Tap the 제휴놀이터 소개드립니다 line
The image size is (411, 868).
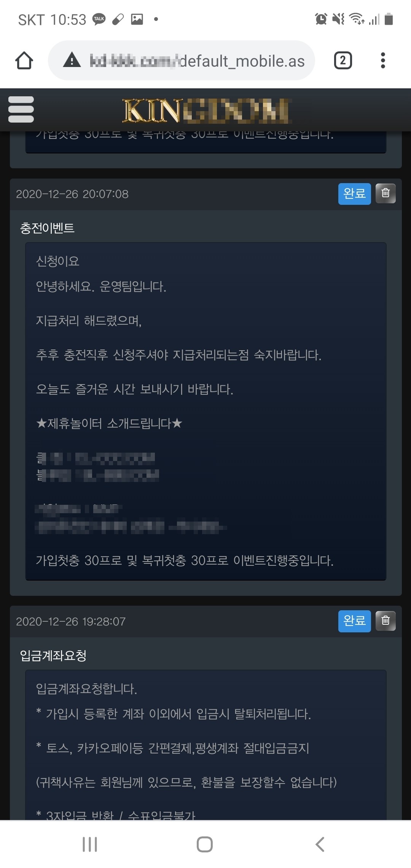coord(109,423)
